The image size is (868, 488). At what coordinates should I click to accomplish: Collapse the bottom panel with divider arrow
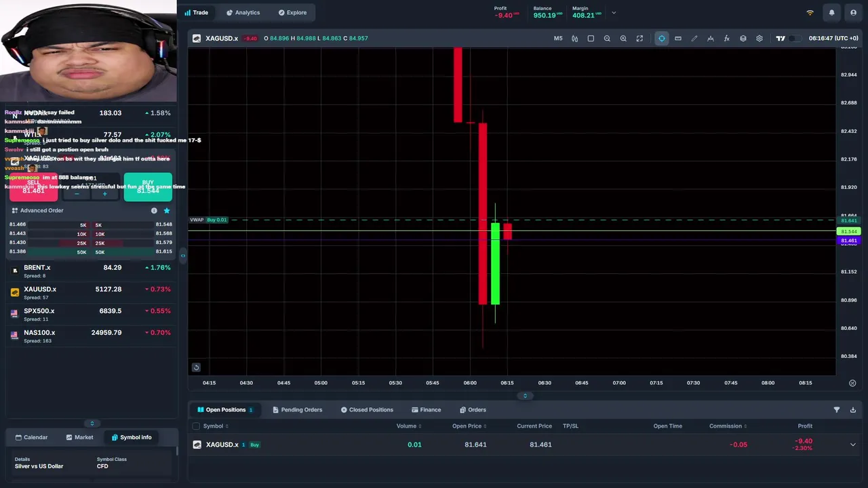click(525, 396)
